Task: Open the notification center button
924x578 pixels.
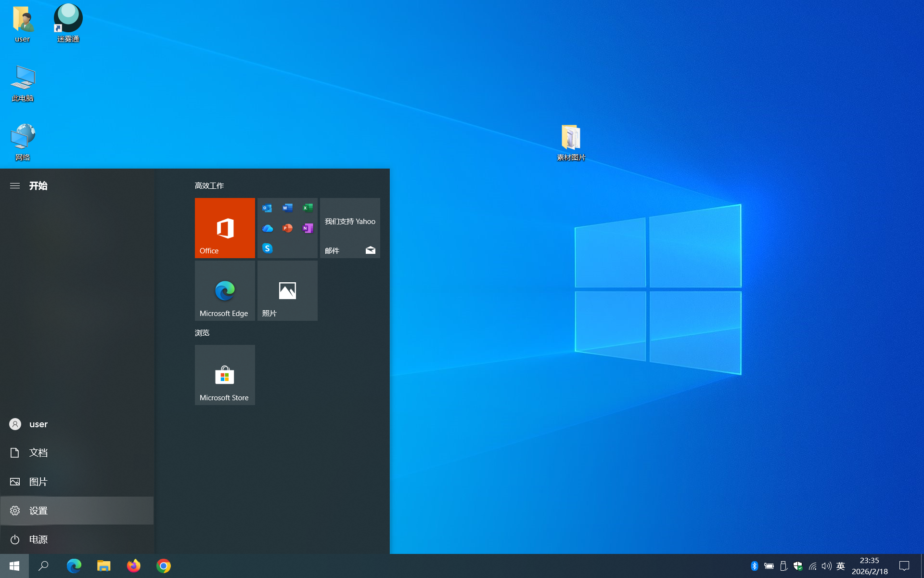Action: pos(904,566)
